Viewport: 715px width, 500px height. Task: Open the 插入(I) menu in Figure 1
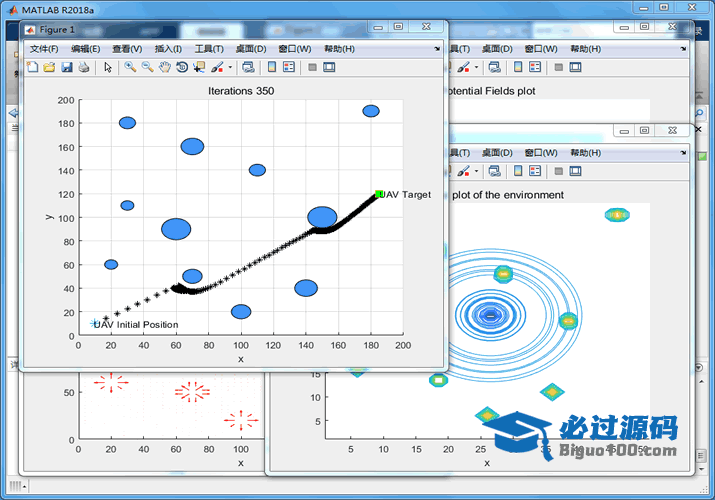[168, 49]
